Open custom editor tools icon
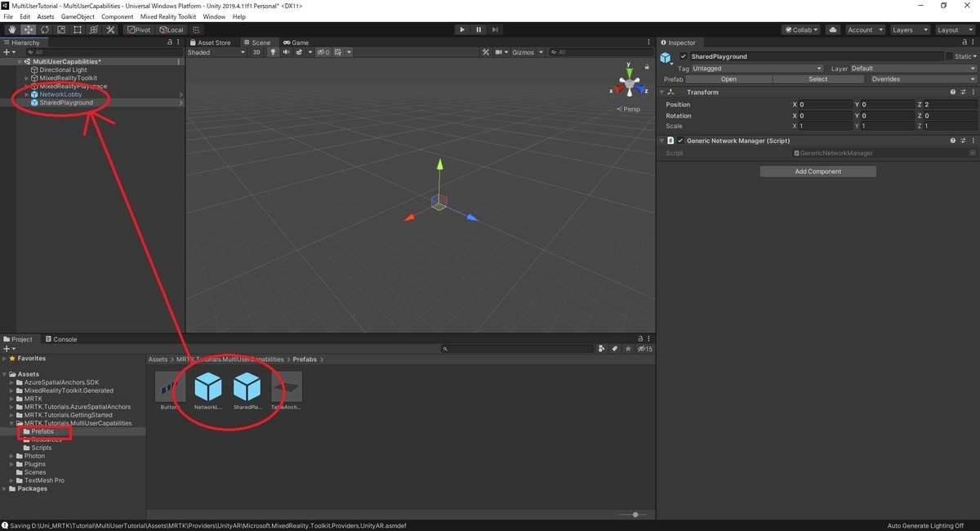This screenshot has width=980, height=531. pyautogui.click(x=110, y=29)
